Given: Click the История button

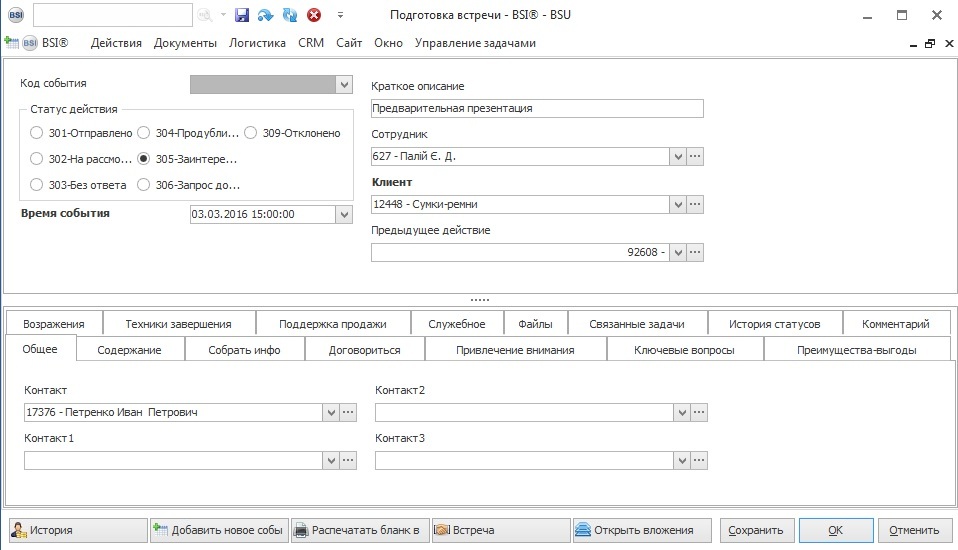Looking at the screenshot, I should [x=75, y=530].
